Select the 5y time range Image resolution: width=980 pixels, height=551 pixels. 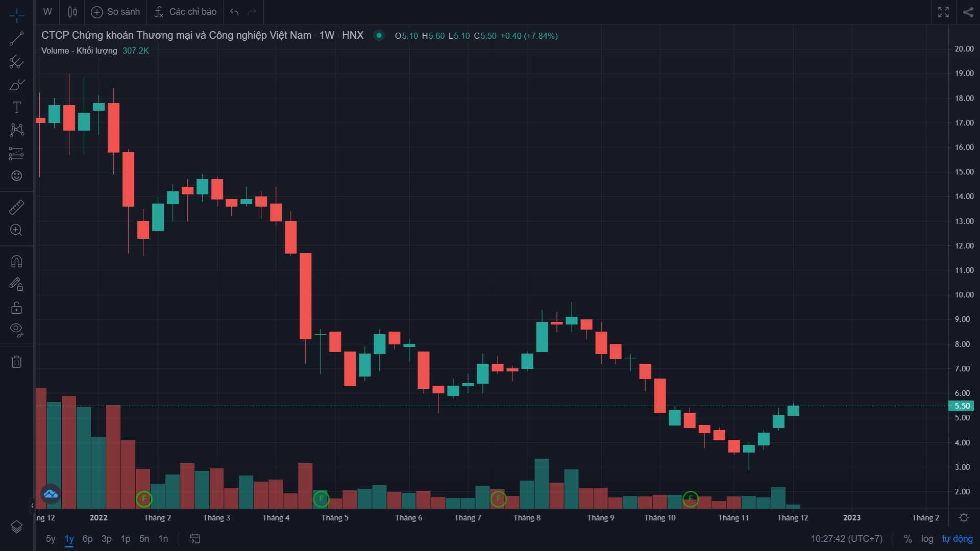point(51,539)
